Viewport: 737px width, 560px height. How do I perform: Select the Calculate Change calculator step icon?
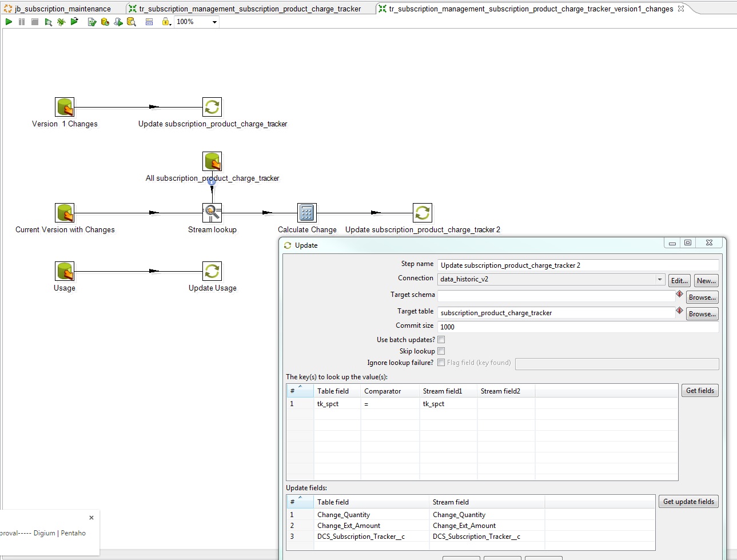click(x=307, y=213)
